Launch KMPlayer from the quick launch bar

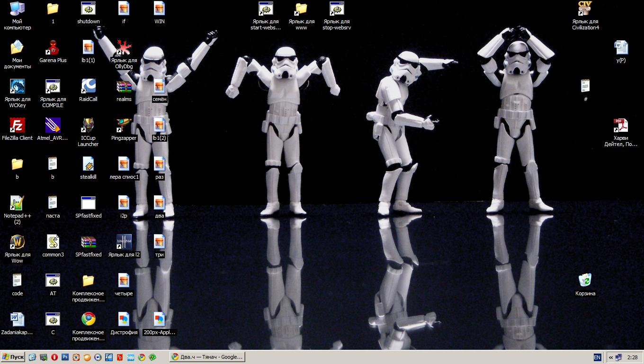tap(108, 357)
